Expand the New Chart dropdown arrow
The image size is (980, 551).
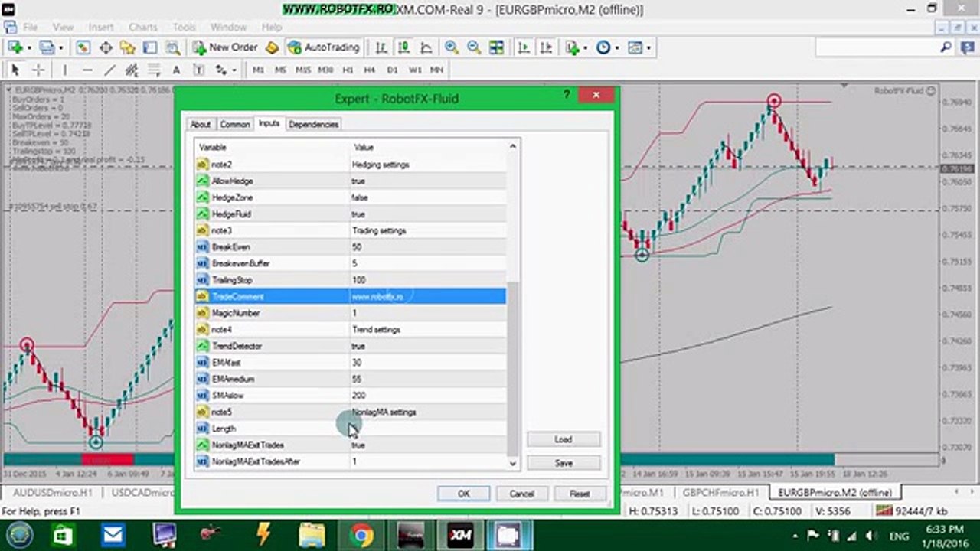click(28, 47)
